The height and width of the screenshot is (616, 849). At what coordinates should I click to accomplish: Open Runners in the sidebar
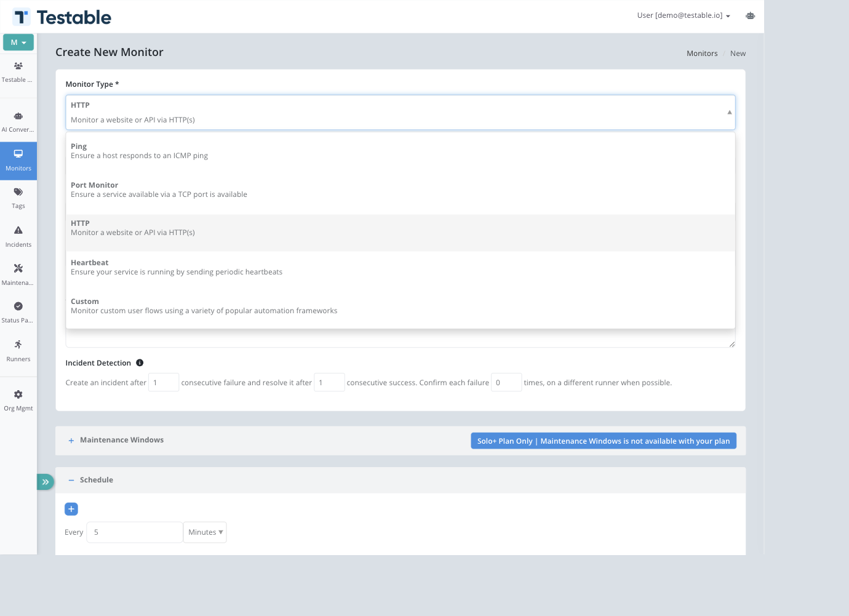[x=18, y=351]
